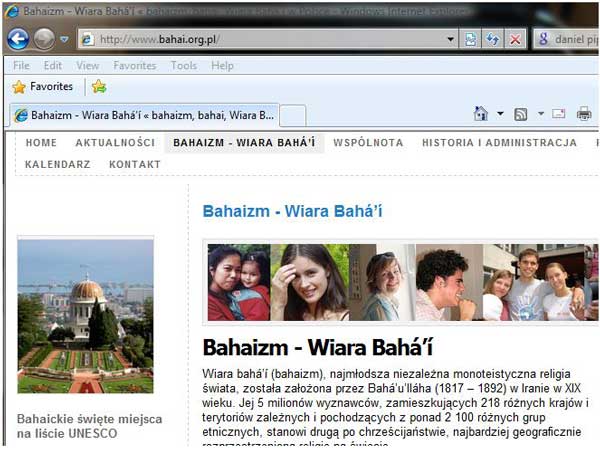This screenshot has height=449, width=600.
Task: Click the Home page icon
Action: pos(481,114)
